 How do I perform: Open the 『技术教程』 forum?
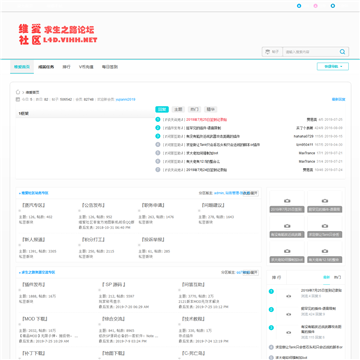pos(193,319)
